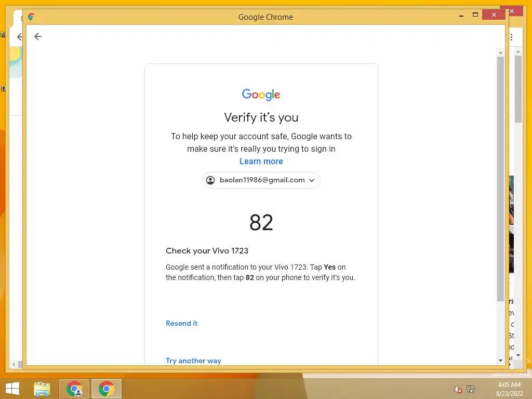Viewport: 532px width, 399px height.
Task: Expand the baolan11986@gmail.com account switcher
Action: (261, 180)
